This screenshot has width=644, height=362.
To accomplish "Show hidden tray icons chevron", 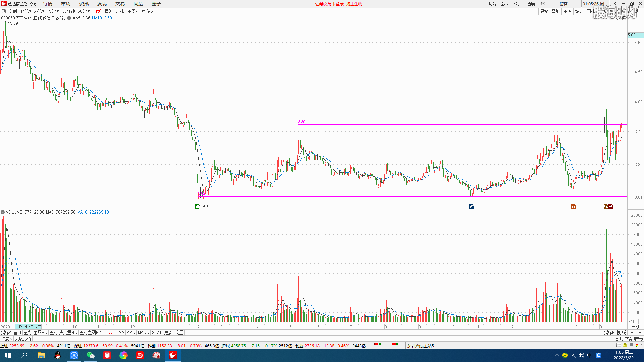I will pyautogui.click(x=557, y=355).
